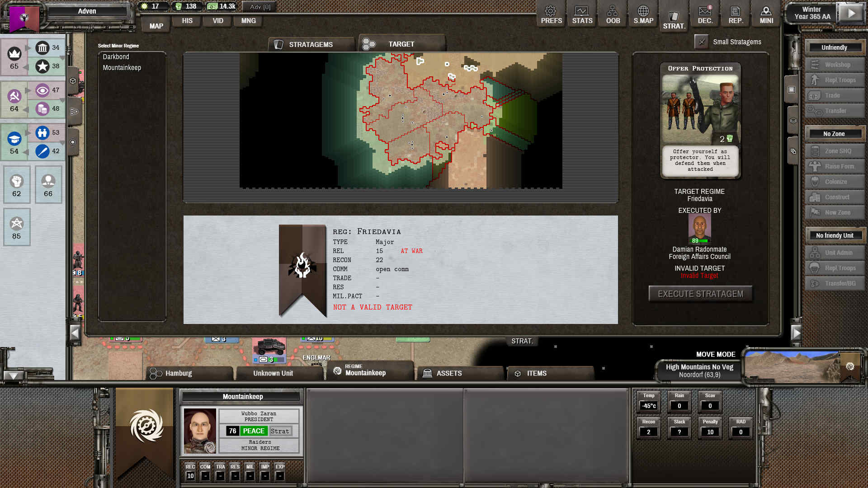Open the PREFS gear icon
This screenshot has height=488, width=868.
(551, 14)
